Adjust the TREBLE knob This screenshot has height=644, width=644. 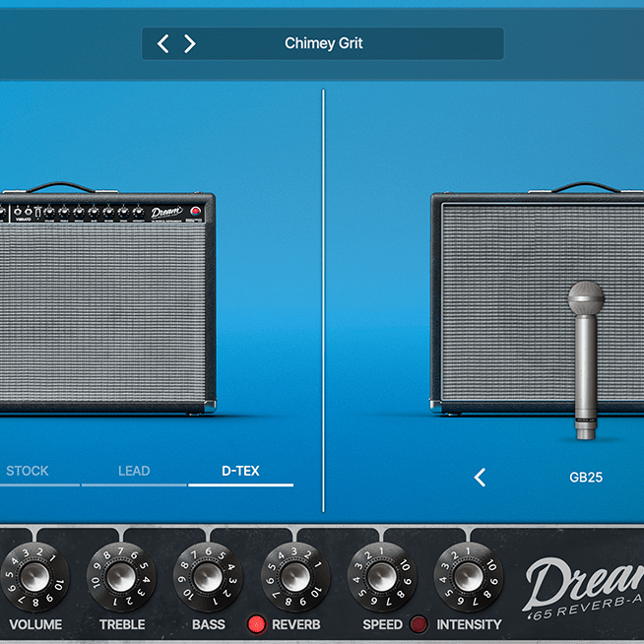(121, 577)
